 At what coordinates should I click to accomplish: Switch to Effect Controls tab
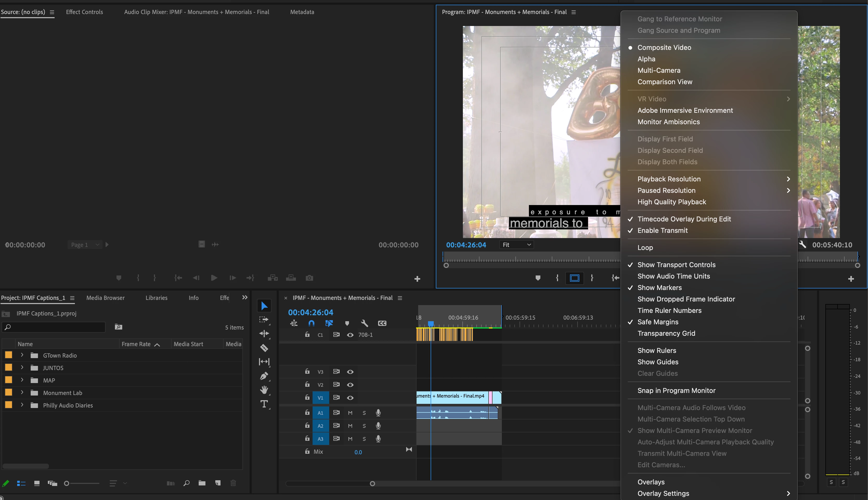pos(84,12)
